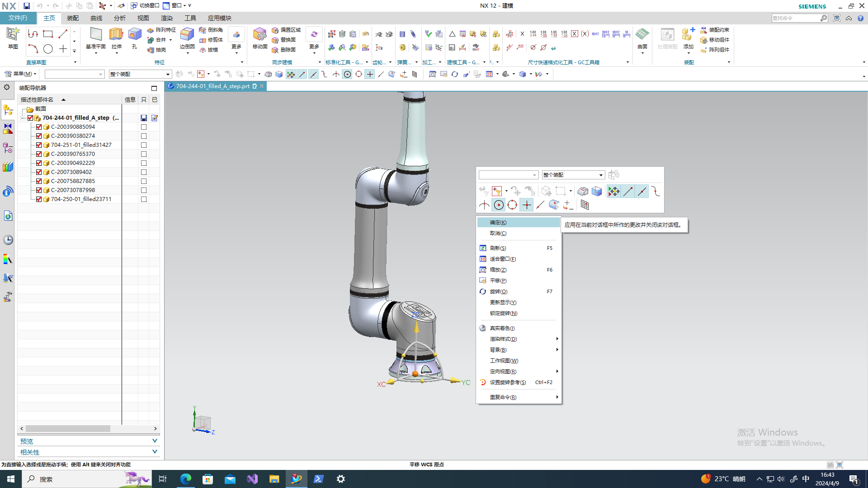Click the 描述性部件名 column header
Screen dimensions: 868x488
70,99
